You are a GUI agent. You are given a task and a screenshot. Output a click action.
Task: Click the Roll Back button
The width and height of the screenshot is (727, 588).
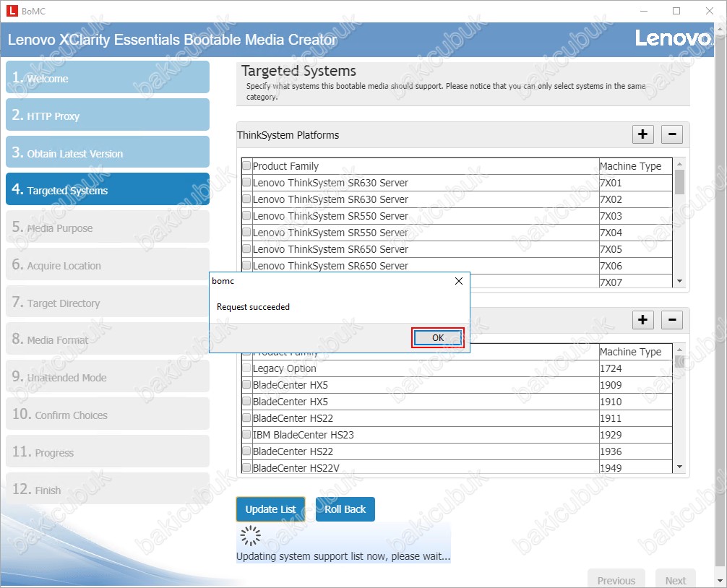345,509
